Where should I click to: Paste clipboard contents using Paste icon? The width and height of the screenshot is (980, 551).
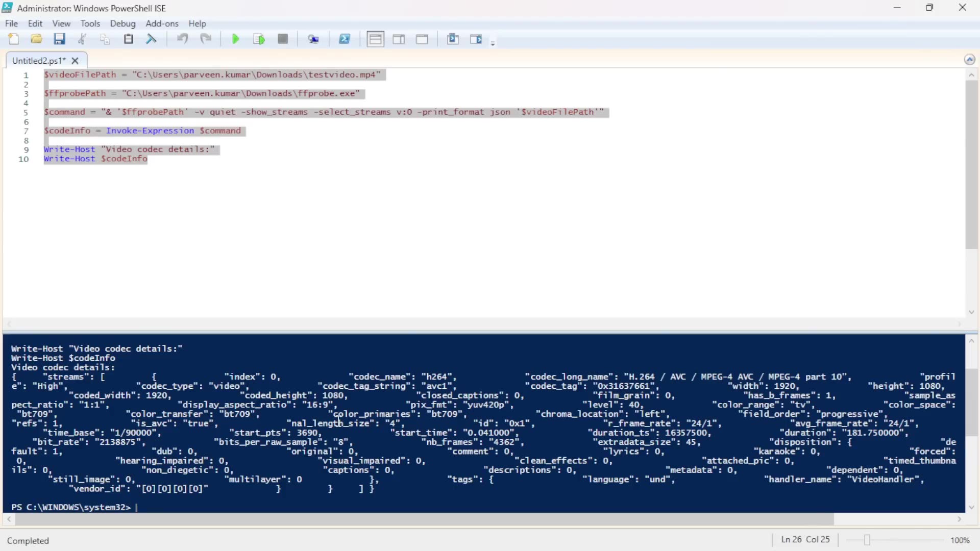[x=128, y=39]
